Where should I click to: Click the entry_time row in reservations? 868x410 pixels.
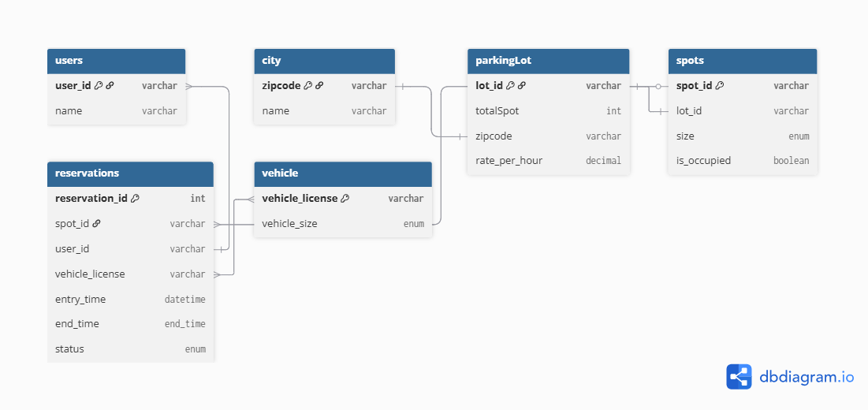130,300
